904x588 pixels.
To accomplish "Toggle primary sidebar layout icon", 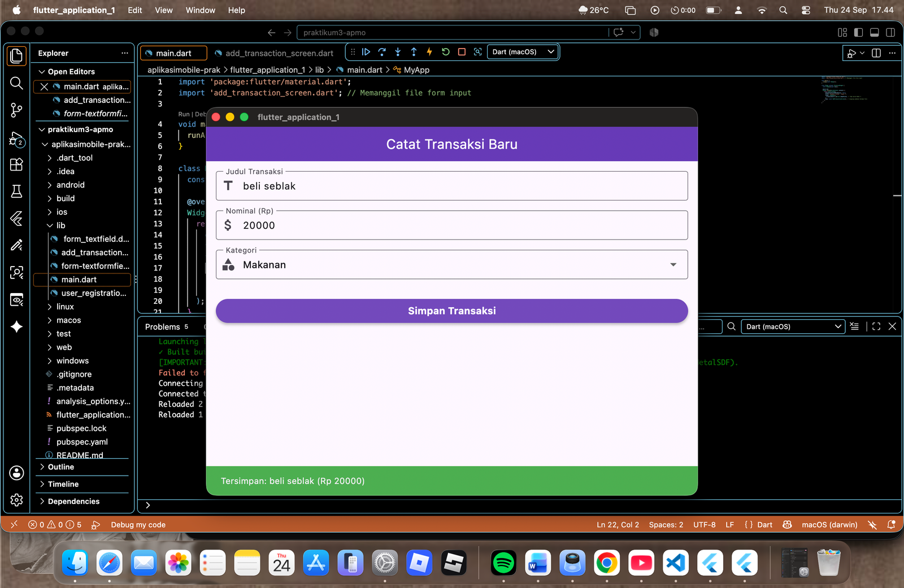I will coord(858,33).
